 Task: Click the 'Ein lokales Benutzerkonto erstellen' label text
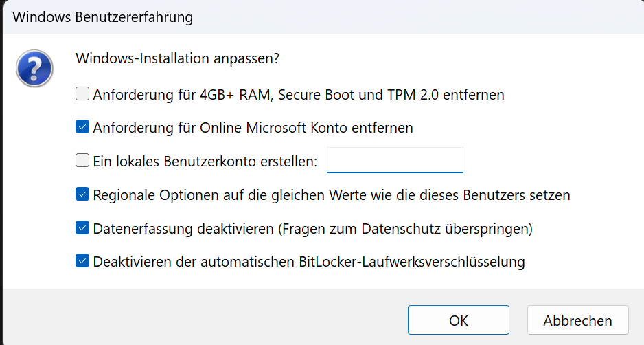pyautogui.click(x=205, y=162)
